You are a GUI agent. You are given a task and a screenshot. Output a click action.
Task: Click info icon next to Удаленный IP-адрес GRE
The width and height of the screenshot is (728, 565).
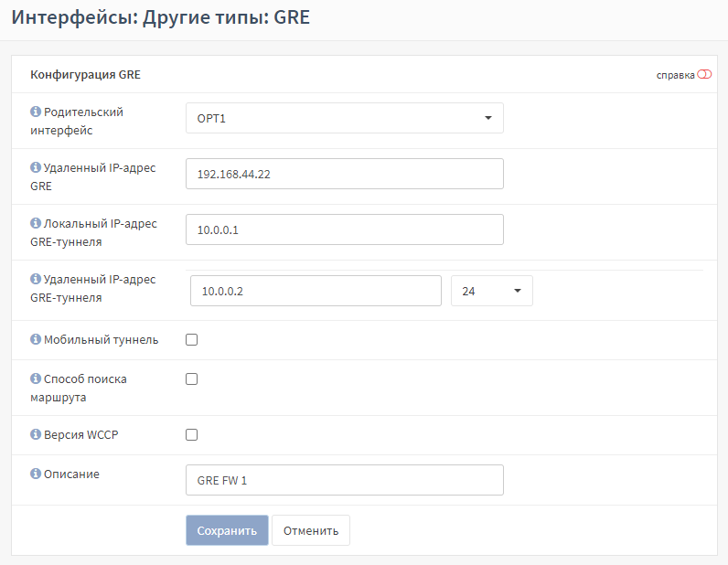coord(36,167)
